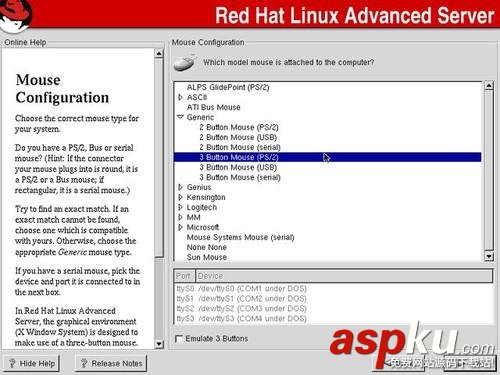This screenshot has width=500, height=375.
Task: Click the Hide Help button
Action: [x=31, y=363]
